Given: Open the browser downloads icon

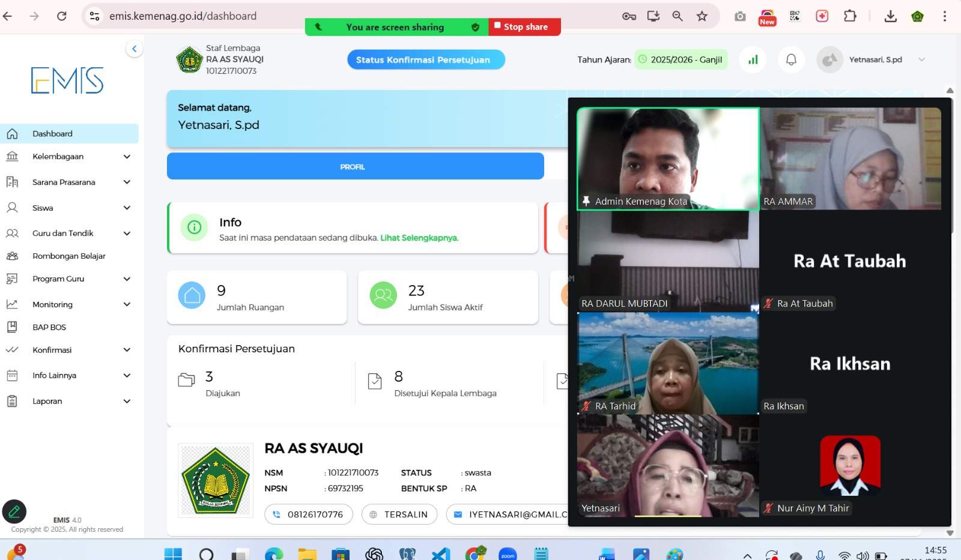Looking at the screenshot, I should click(890, 16).
